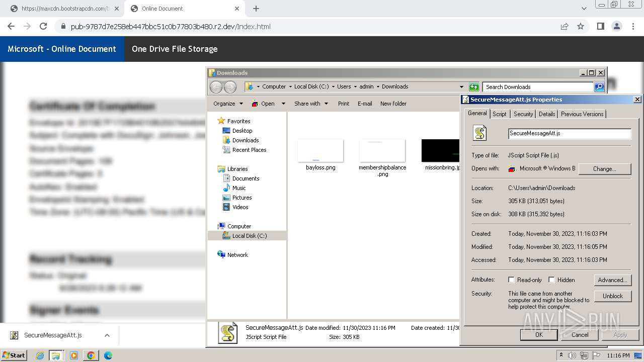Open the Organize dropdown menu

[x=228, y=104]
